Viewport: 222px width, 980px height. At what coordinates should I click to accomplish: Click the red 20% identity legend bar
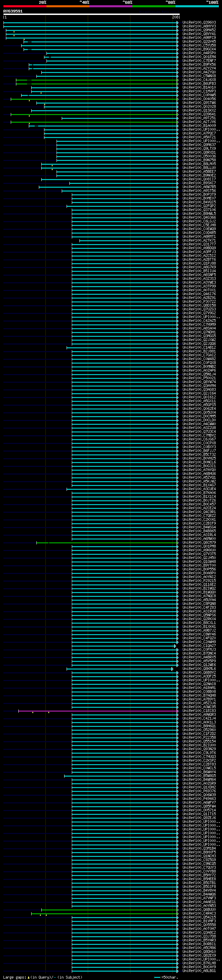(25, 6)
